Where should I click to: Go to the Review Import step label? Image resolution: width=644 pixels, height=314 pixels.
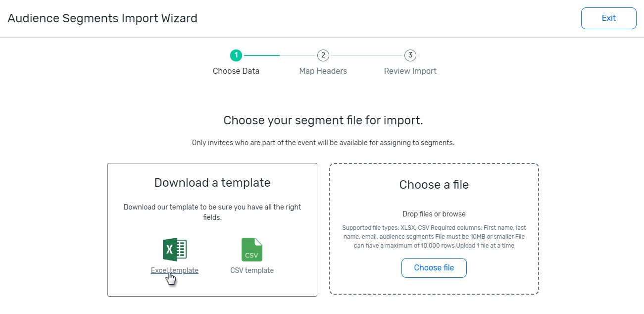click(410, 71)
